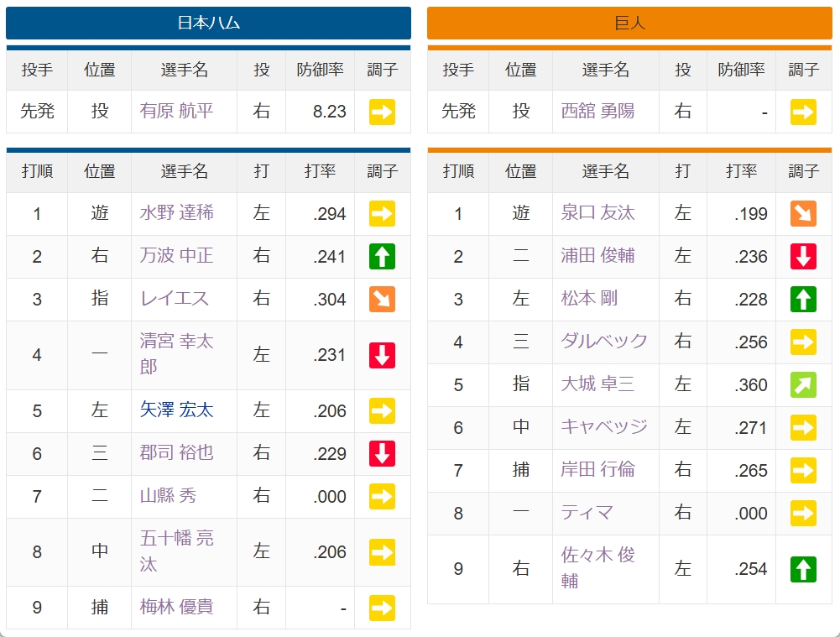
Task: Click the green up-arrow icon for 松本 剛
Action: click(803, 300)
